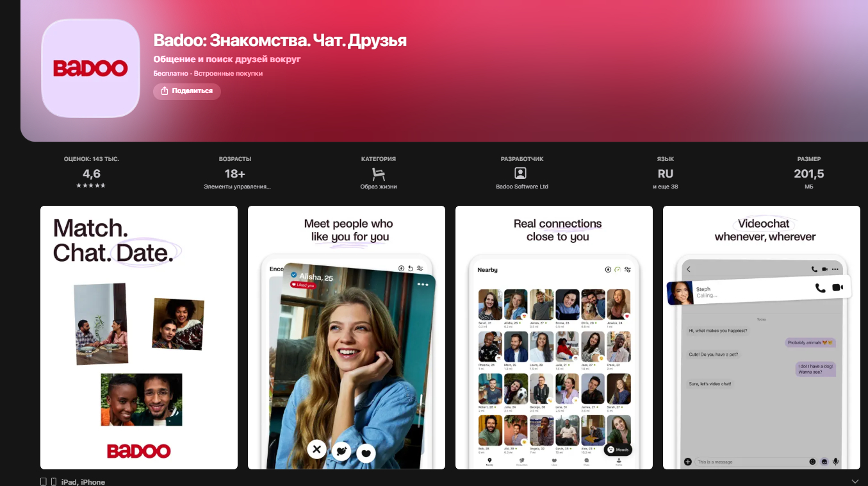
Task: Click the iPad device icon
Action: tap(44, 482)
